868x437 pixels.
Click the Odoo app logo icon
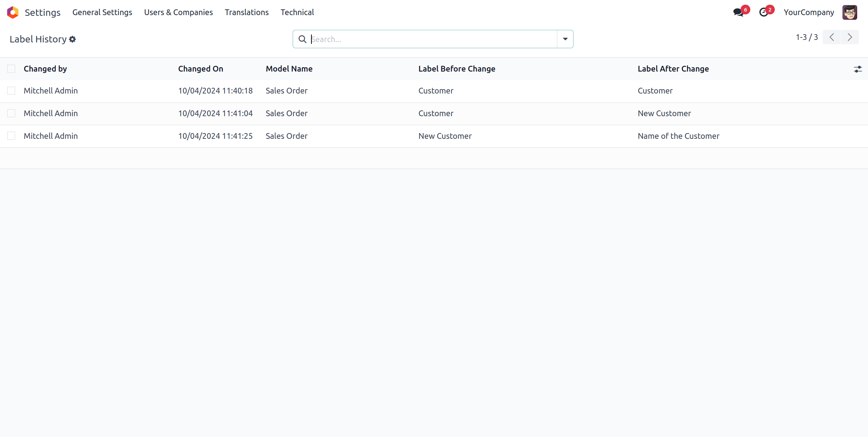[x=13, y=12]
